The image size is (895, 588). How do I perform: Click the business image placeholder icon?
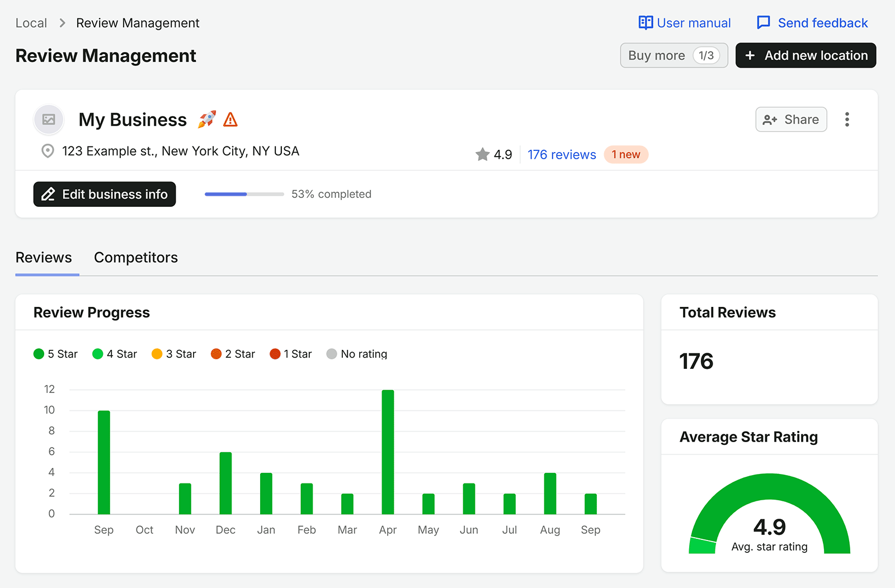[49, 120]
